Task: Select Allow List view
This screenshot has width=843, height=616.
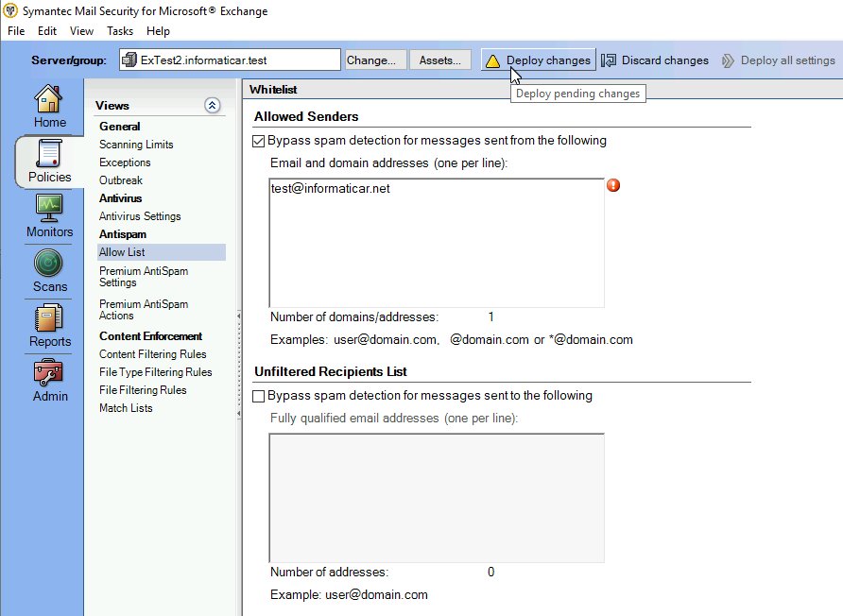Action: click(x=162, y=252)
